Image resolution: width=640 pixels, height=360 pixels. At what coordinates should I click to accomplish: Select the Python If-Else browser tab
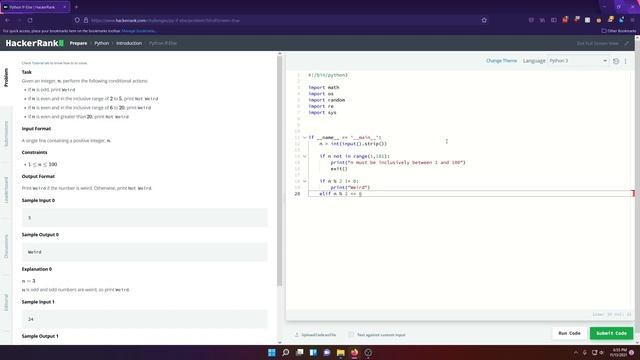tap(35, 7)
